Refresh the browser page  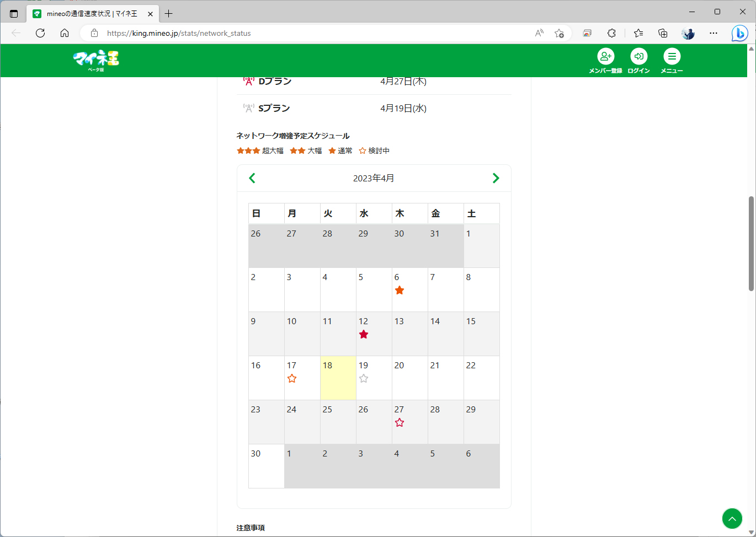pos(40,33)
